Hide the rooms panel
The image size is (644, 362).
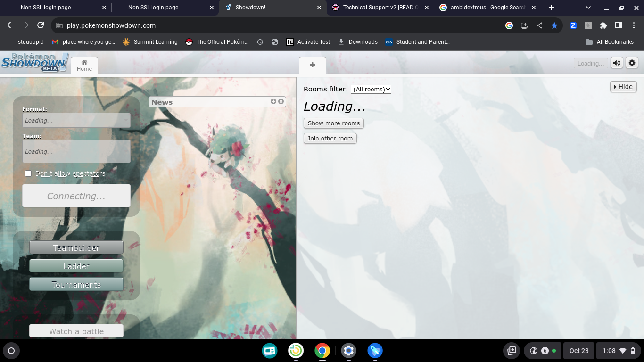pyautogui.click(x=623, y=87)
